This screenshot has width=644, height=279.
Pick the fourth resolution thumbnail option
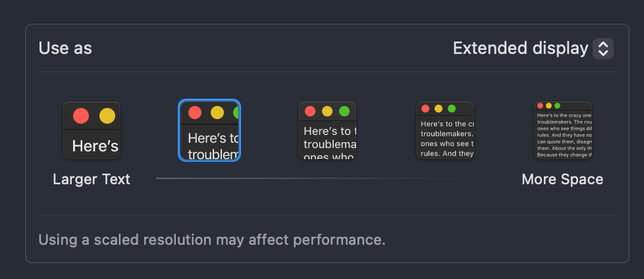[445, 130]
